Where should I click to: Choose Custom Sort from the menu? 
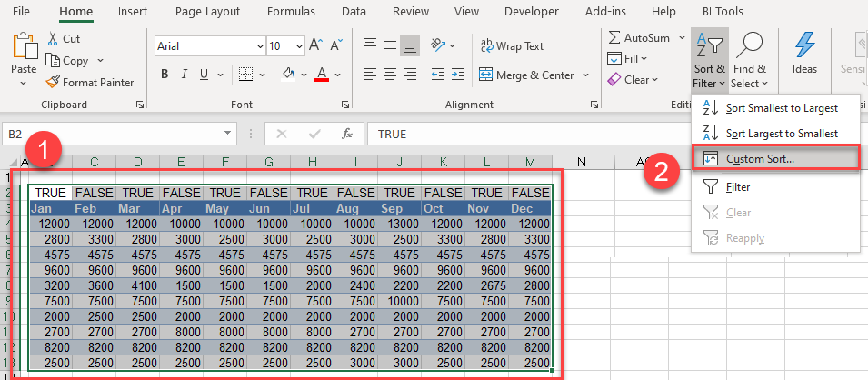[760, 158]
